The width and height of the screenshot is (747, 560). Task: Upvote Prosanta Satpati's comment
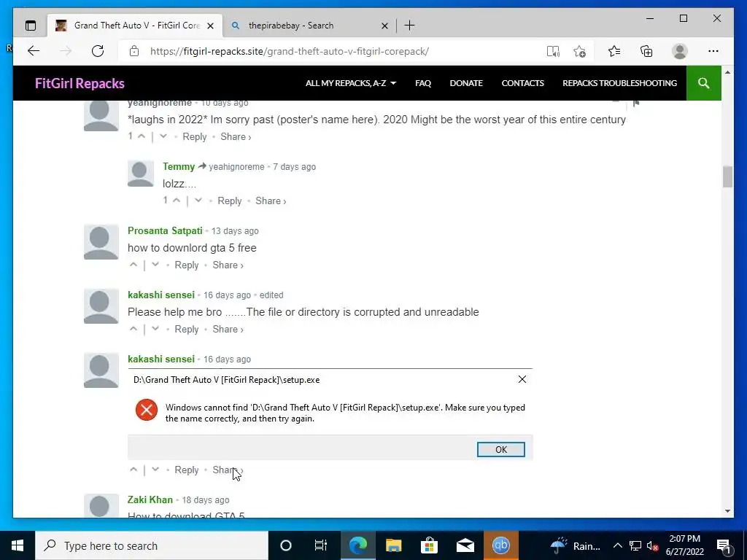coord(133,265)
